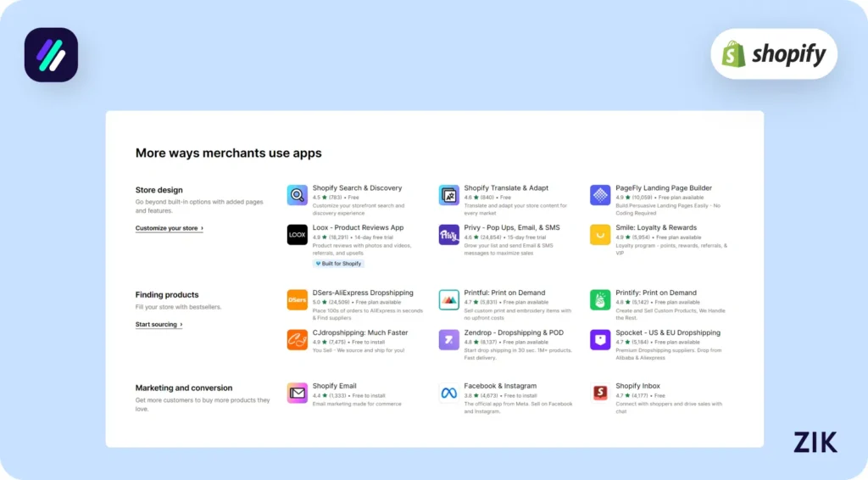Open the Start sourcing link
The image size is (868, 480).
point(159,325)
